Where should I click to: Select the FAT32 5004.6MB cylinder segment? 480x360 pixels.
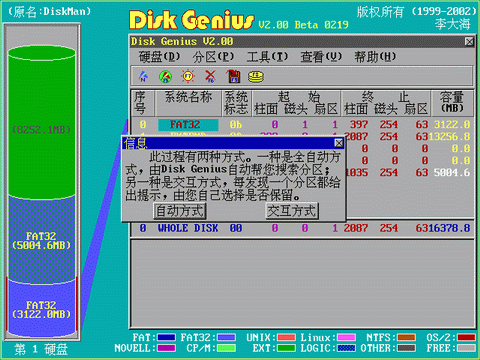tap(42, 241)
